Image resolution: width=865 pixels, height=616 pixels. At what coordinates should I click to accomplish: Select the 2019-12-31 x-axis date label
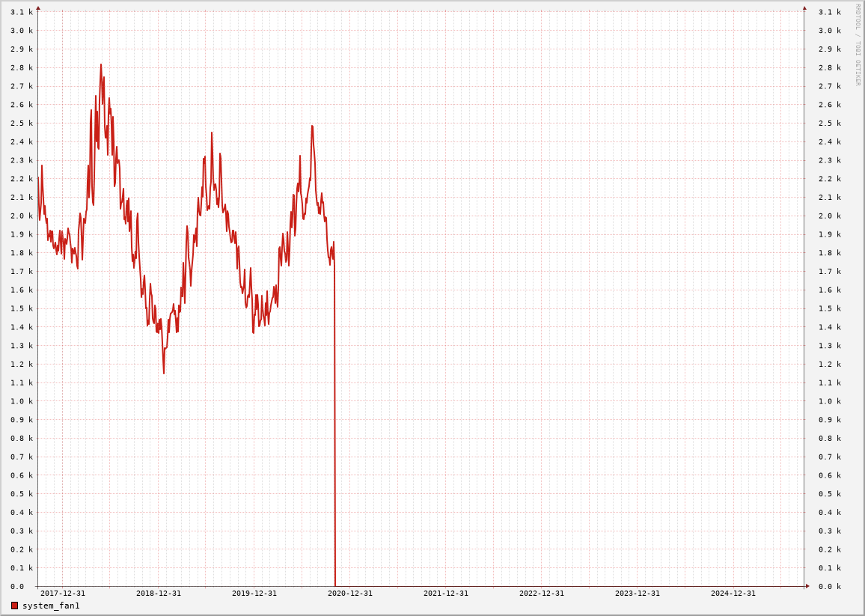pyautogui.click(x=254, y=594)
